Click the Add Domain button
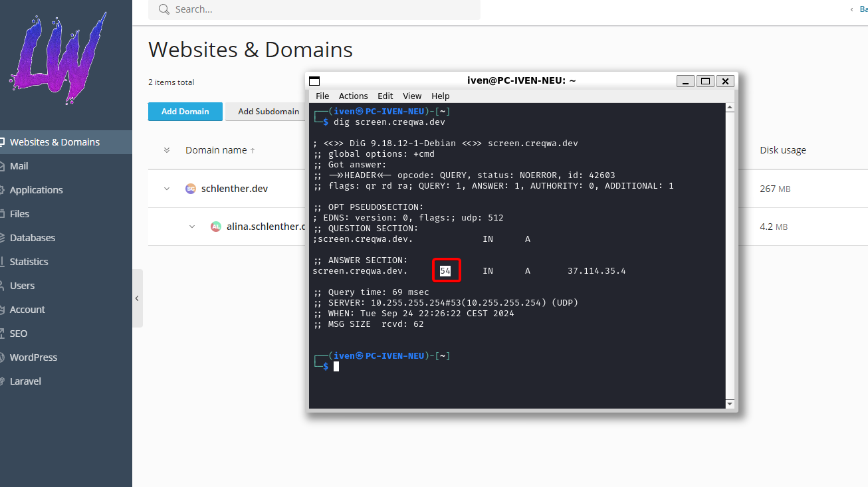Viewport: 868px width, 487px height. click(x=185, y=112)
